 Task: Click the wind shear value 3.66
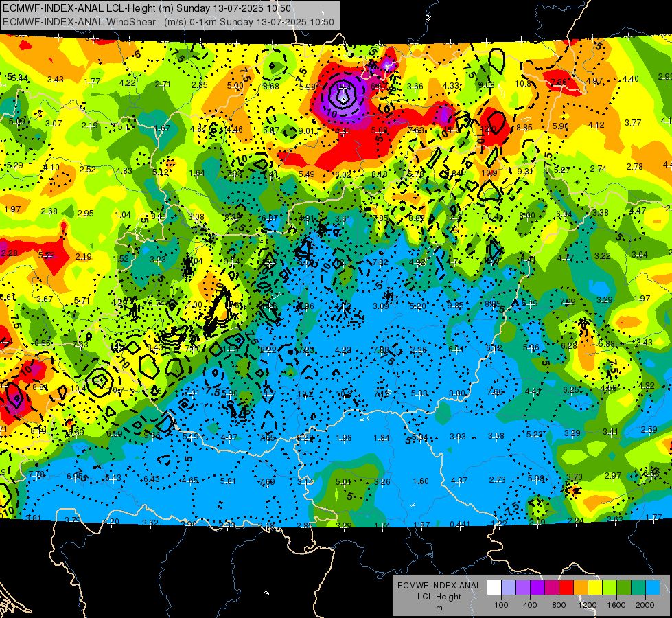(415, 87)
